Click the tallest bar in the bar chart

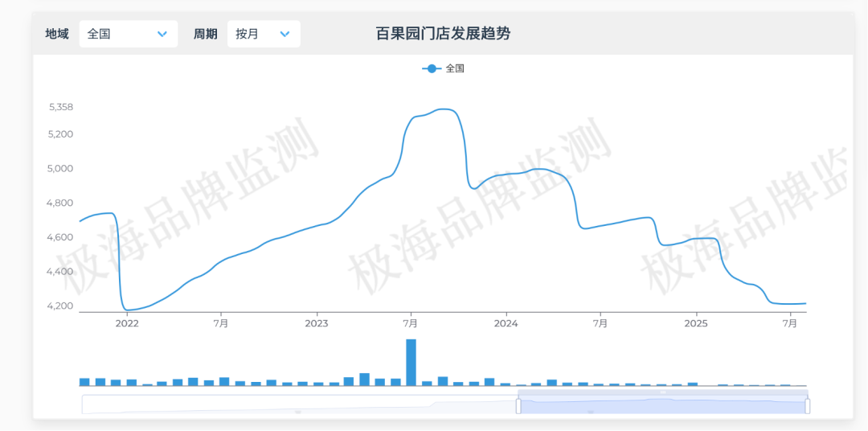(411, 362)
